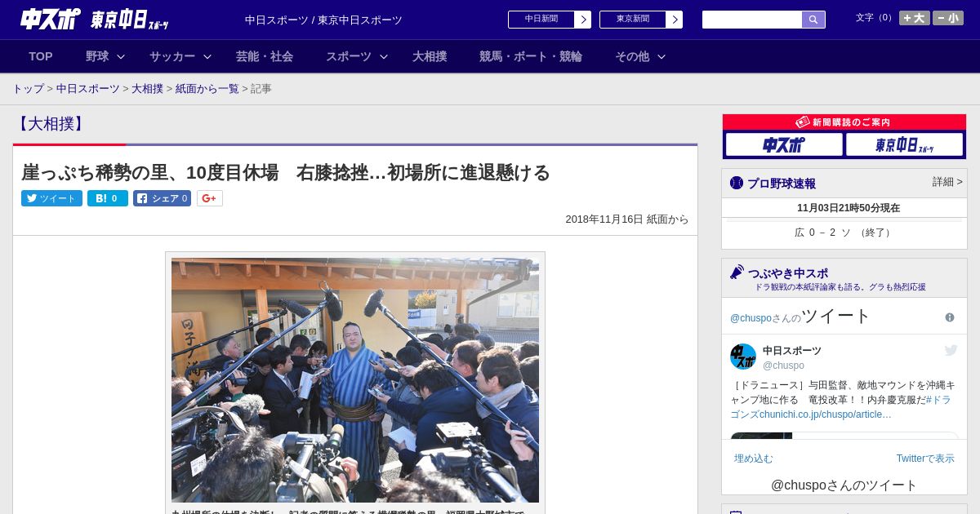Open 野球 navigation menu
This screenshot has width=980, height=514.
click(x=97, y=56)
